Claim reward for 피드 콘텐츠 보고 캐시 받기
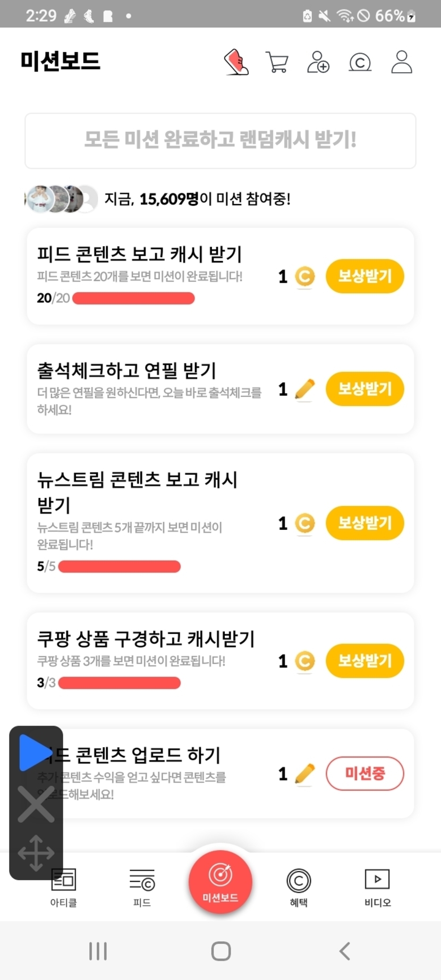The width and height of the screenshot is (441, 980). pyautogui.click(x=364, y=276)
